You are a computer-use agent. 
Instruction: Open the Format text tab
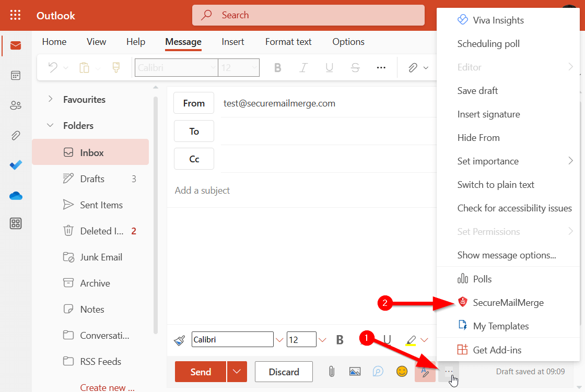tap(288, 42)
